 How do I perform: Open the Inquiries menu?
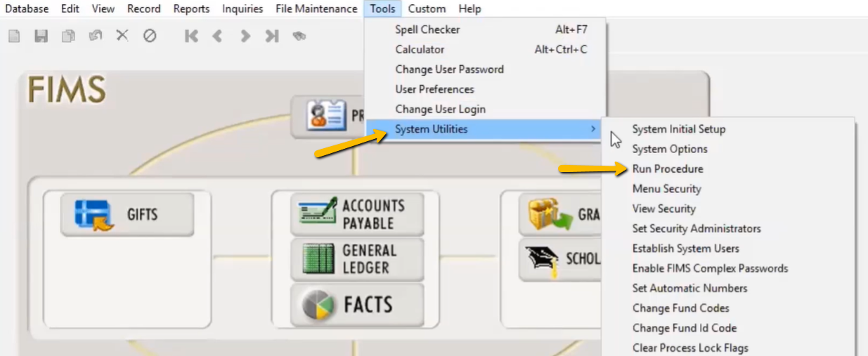click(x=242, y=8)
